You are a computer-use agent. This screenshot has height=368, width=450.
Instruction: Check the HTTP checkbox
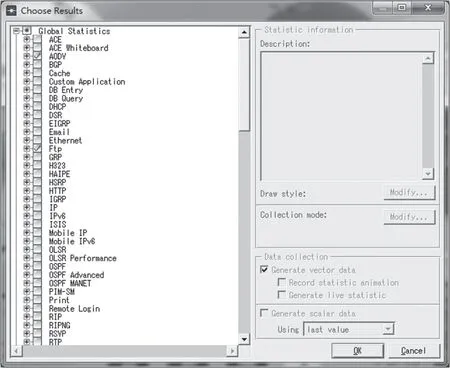coord(37,190)
